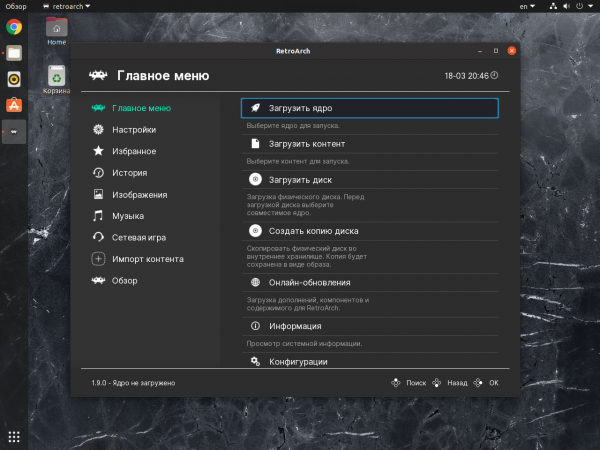Click the RetroArch logo in the header
This screenshot has height=450, width=600.
pyautogui.click(x=98, y=75)
